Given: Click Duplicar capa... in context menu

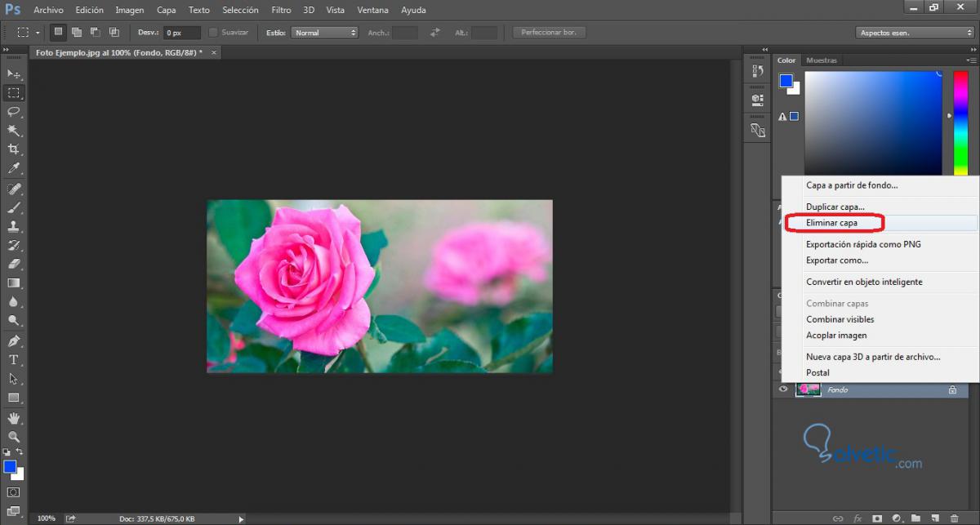Looking at the screenshot, I should click(835, 207).
